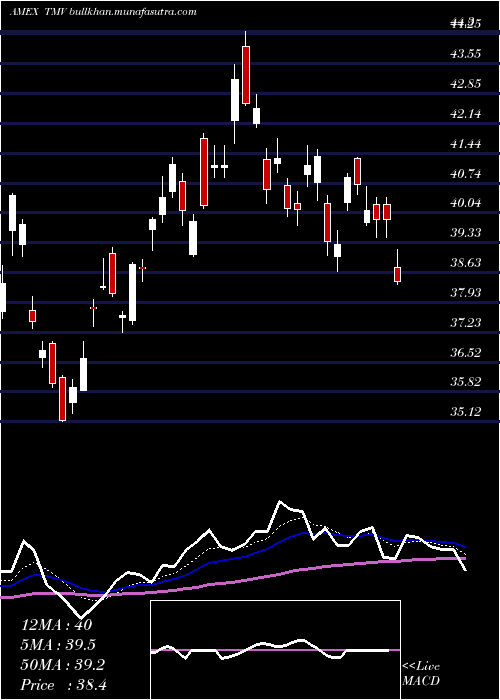The height and width of the screenshot is (700, 500).
Task: Click the 43.55 price axis label
Action: coord(466,54)
